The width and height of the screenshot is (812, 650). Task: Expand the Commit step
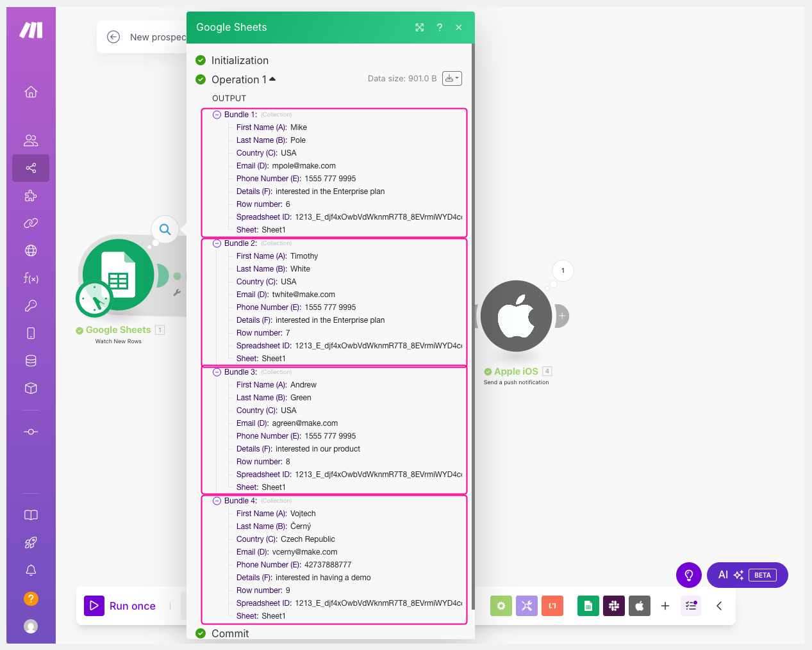[x=230, y=633]
